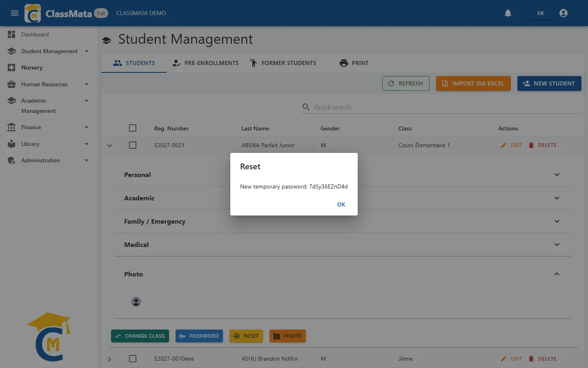
Task: Click the Refresh button
Action: (406, 83)
